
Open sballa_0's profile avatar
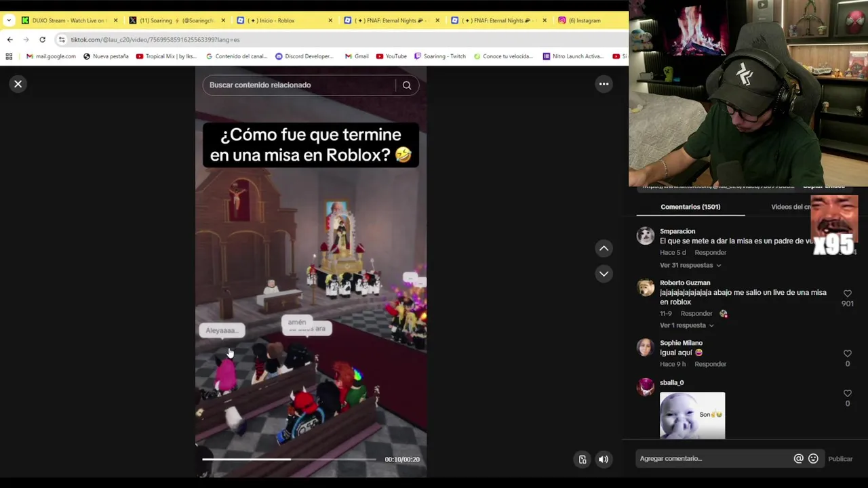pyautogui.click(x=646, y=387)
